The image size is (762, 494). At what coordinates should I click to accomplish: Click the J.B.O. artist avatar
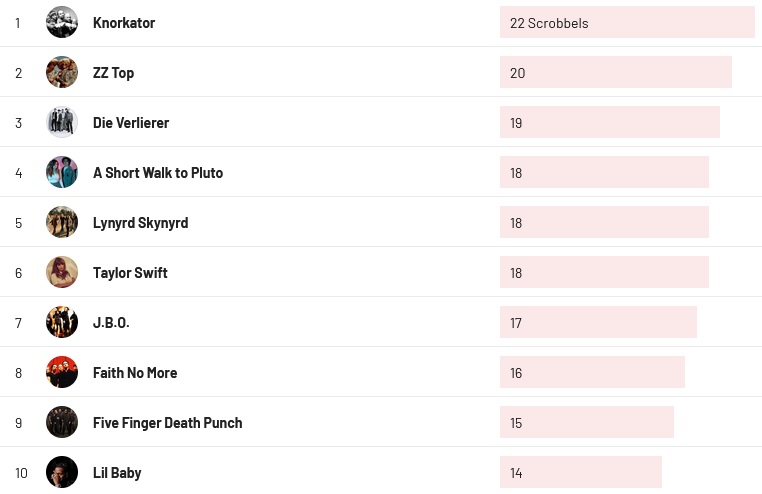[62, 322]
